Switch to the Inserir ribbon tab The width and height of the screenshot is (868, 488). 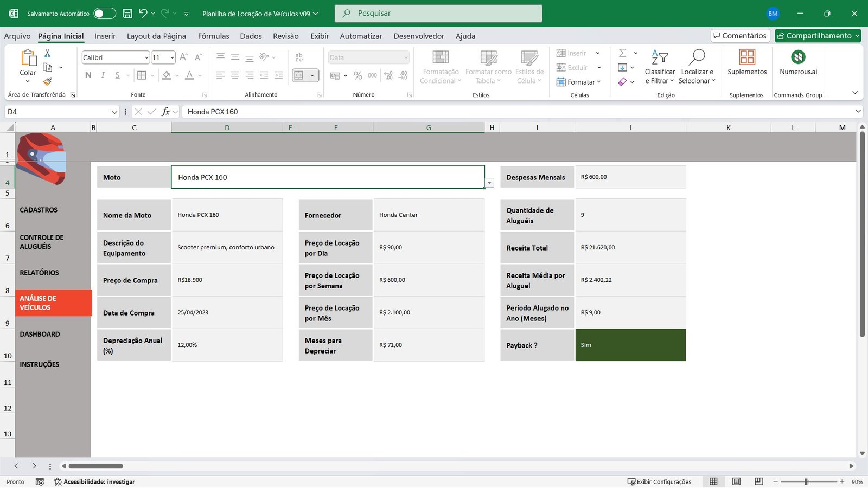105,36
